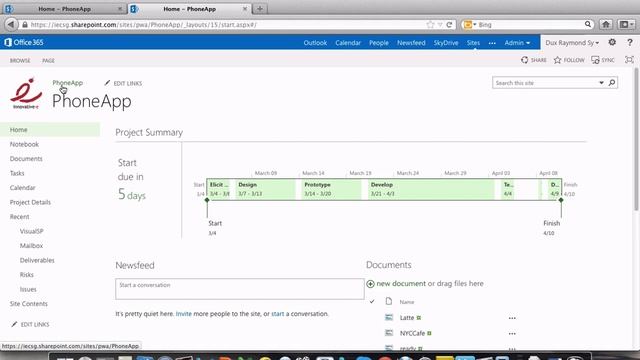Image resolution: width=640 pixels, height=360 pixels.
Task: Open the settings gear icon
Action: pos(612,42)
